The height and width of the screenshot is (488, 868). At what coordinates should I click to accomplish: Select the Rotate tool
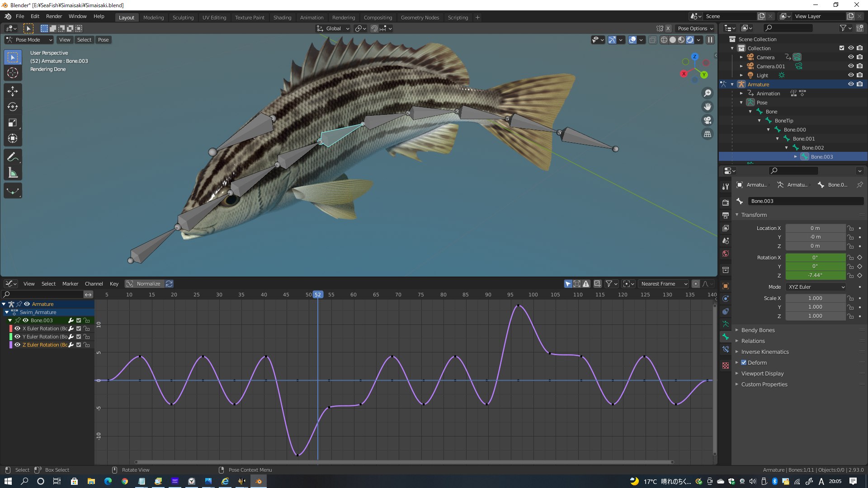[13, 107]
